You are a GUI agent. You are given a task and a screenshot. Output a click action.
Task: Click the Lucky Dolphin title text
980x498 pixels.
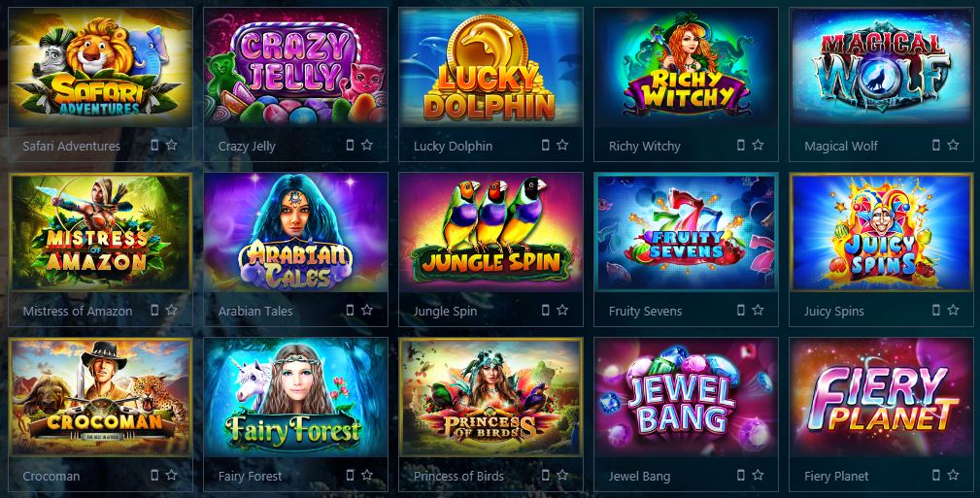coord(454,147)
